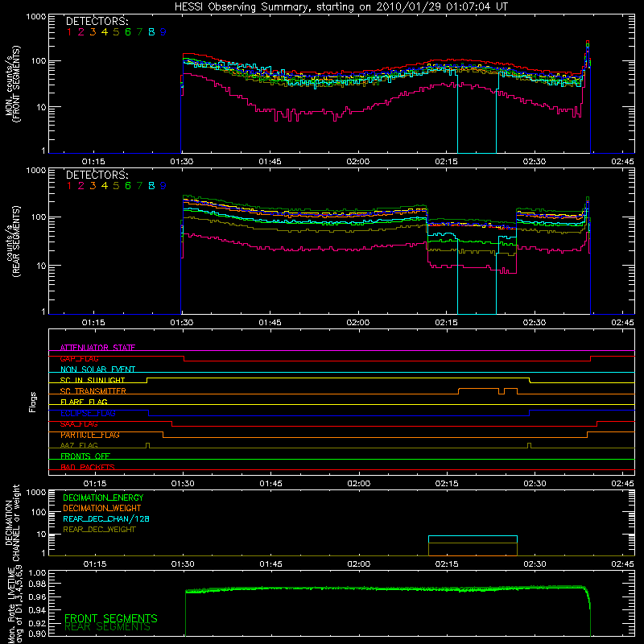This screenshot has width=644, height=644.
Task: Click the 'DECIMATION_WEIGHT' legend entry
Action: [102, 508]
